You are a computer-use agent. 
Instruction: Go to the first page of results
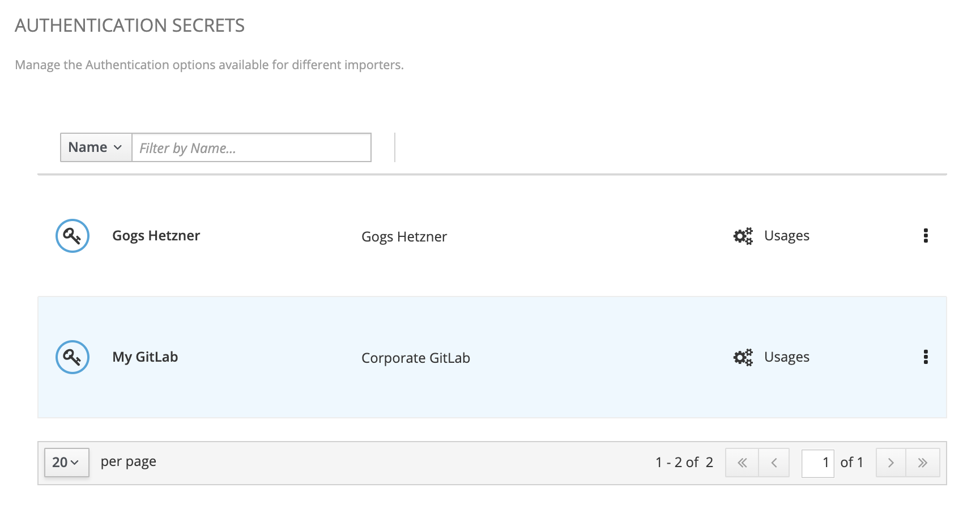click(742, 463)
